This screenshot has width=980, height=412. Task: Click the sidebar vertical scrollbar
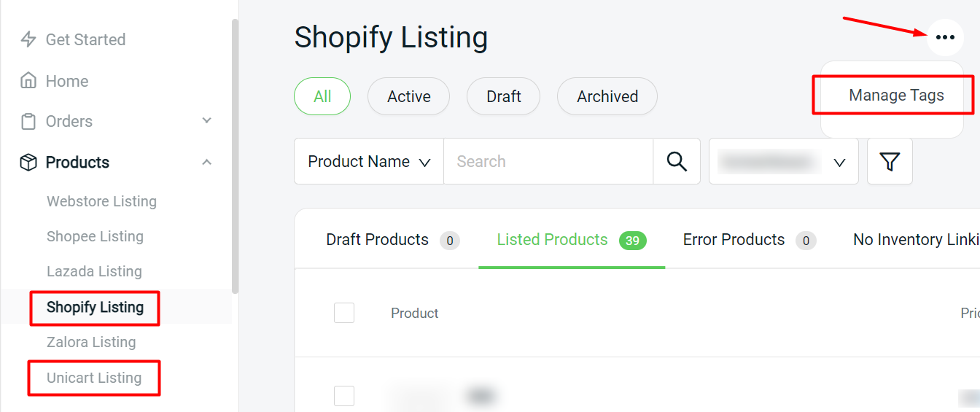(235, 157)
